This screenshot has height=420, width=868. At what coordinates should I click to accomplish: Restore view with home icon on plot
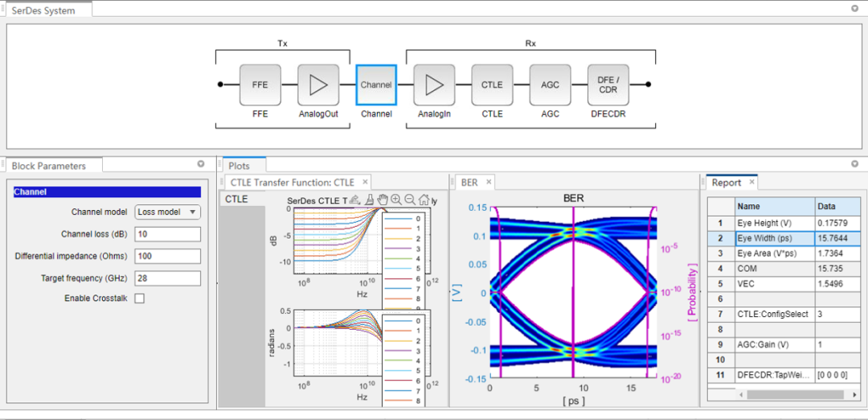pyautogui.click(x=424, y=200)
